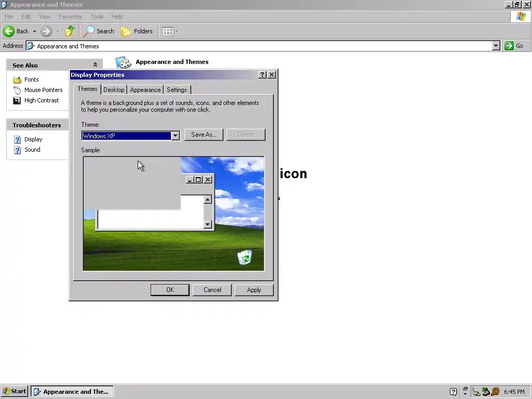Click the Sound troubleshooter question icon

[17, 150]
